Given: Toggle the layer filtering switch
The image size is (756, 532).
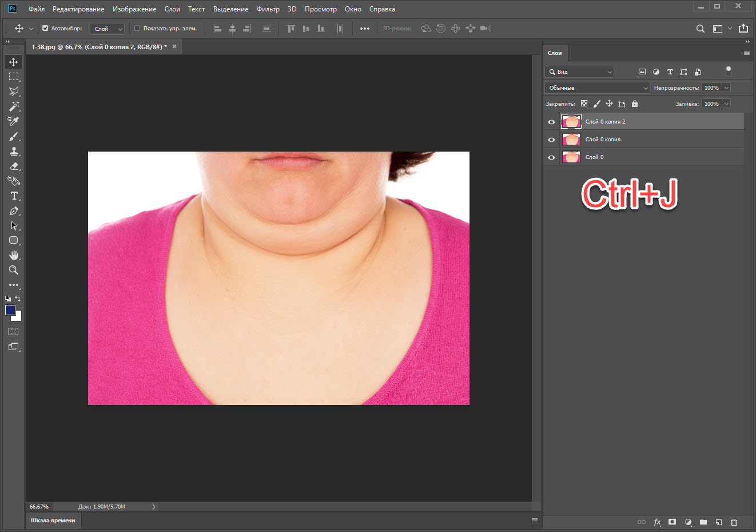Looking at the screenshot, I should click(729, 71).
